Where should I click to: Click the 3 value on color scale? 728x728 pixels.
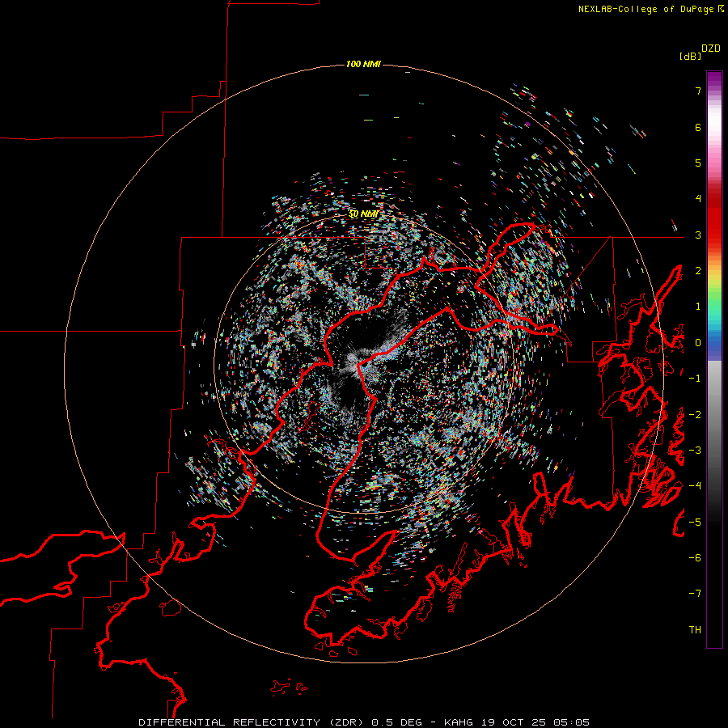click(698, 235)
